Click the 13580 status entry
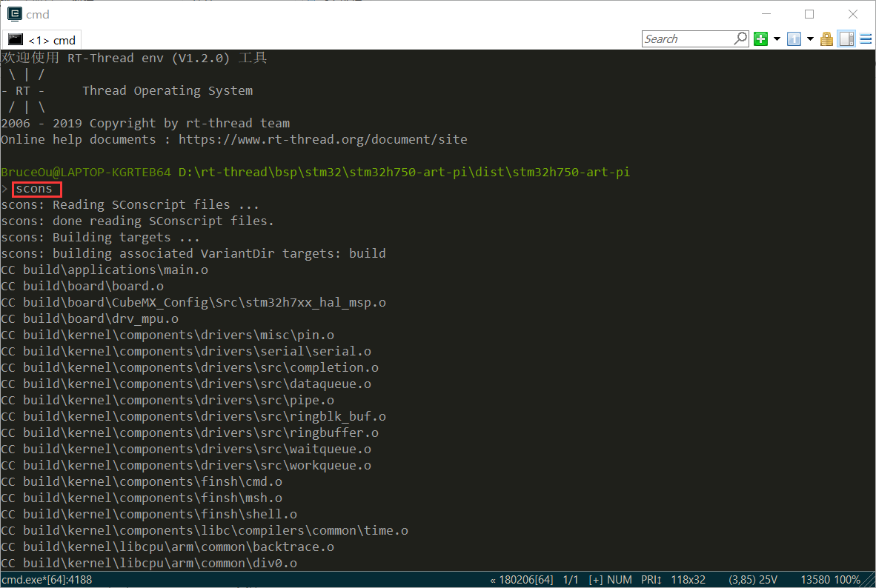 pyautogui.click(x=816, y=580)
